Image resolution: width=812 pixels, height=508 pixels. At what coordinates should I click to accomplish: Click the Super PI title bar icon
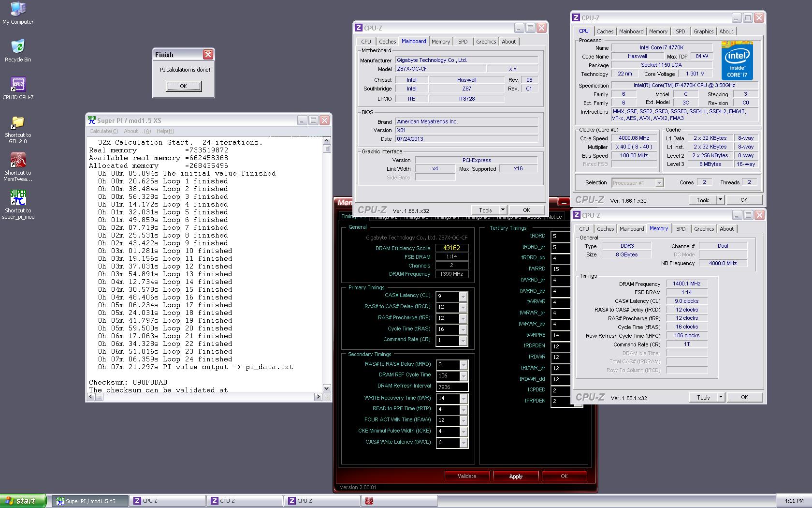pos(91,120)
